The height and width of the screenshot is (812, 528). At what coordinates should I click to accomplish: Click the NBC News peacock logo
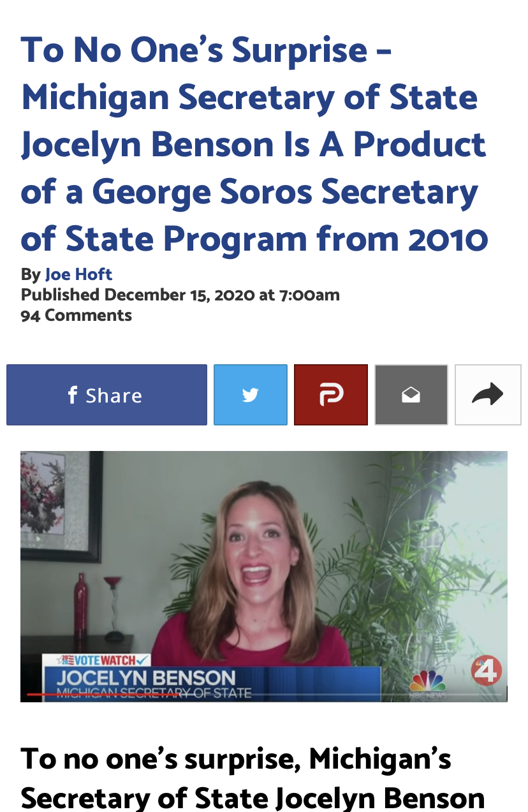428,683
